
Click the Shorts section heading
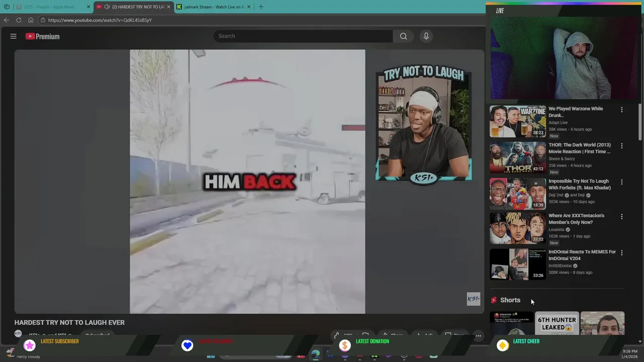(x=510, y=300)
